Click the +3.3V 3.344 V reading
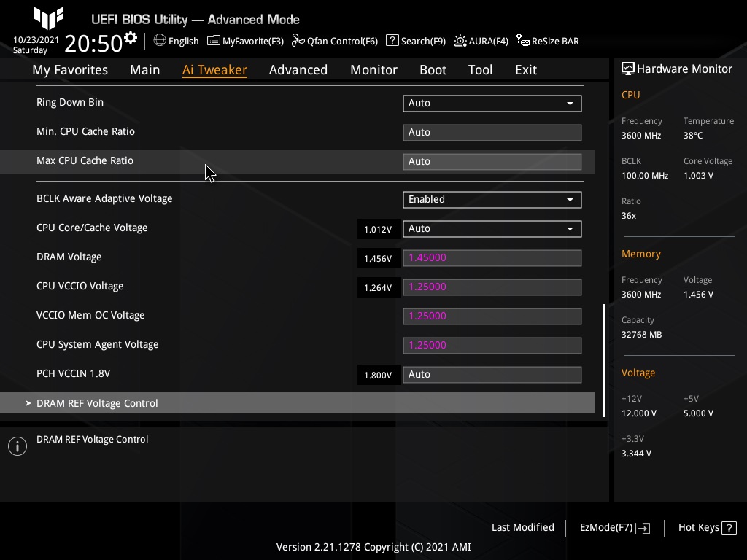 point(636,454)
